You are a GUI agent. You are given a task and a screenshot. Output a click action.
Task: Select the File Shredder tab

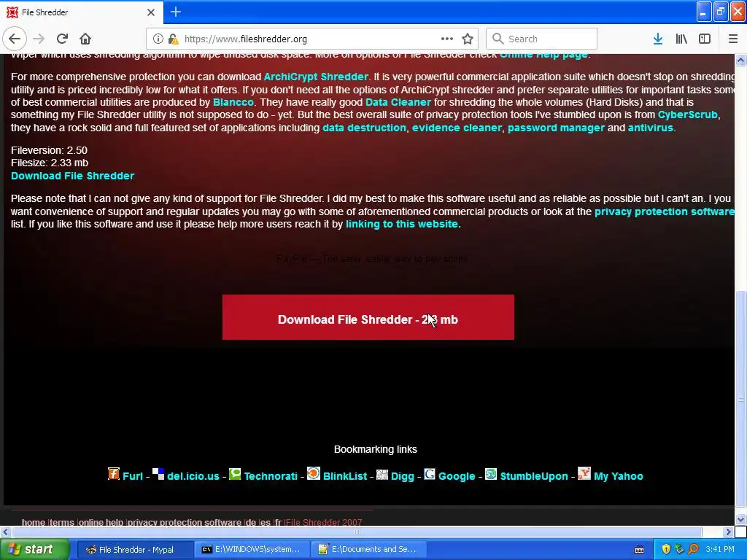click(x=82, y=12)
